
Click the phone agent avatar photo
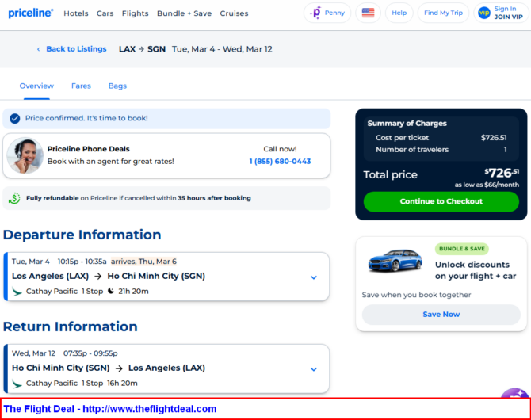point(25,155)
